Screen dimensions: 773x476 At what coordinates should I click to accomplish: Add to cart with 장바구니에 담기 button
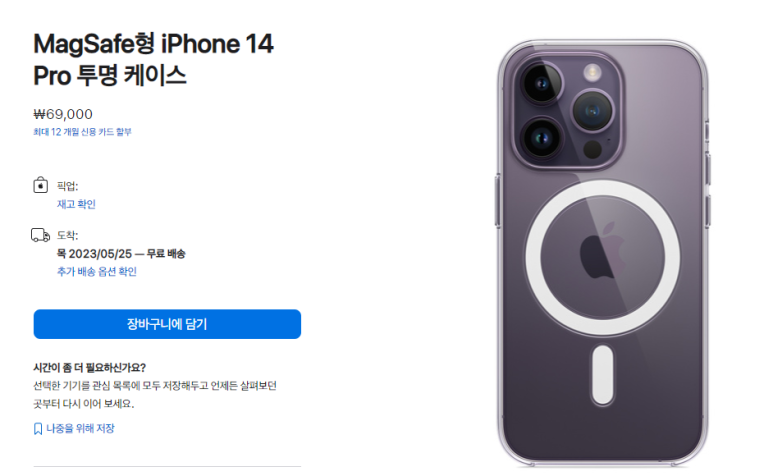[167, 324]
